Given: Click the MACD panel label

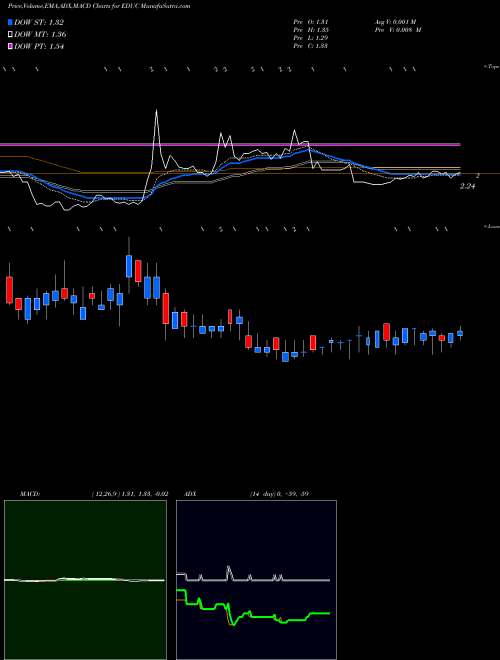Looking at the screenshot, I should [x=30, y=494].
